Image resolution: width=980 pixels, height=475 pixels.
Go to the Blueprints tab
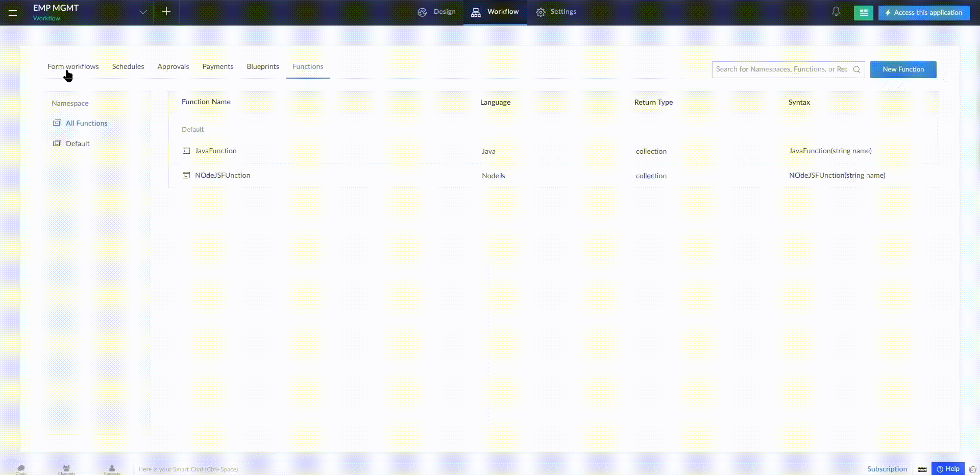(x=263, y=66)
